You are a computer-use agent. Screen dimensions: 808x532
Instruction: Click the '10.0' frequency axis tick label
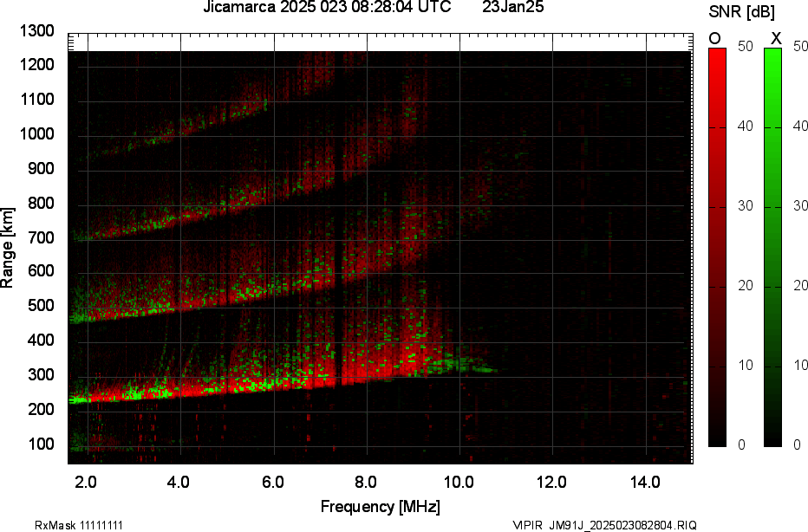coord(459,483)
